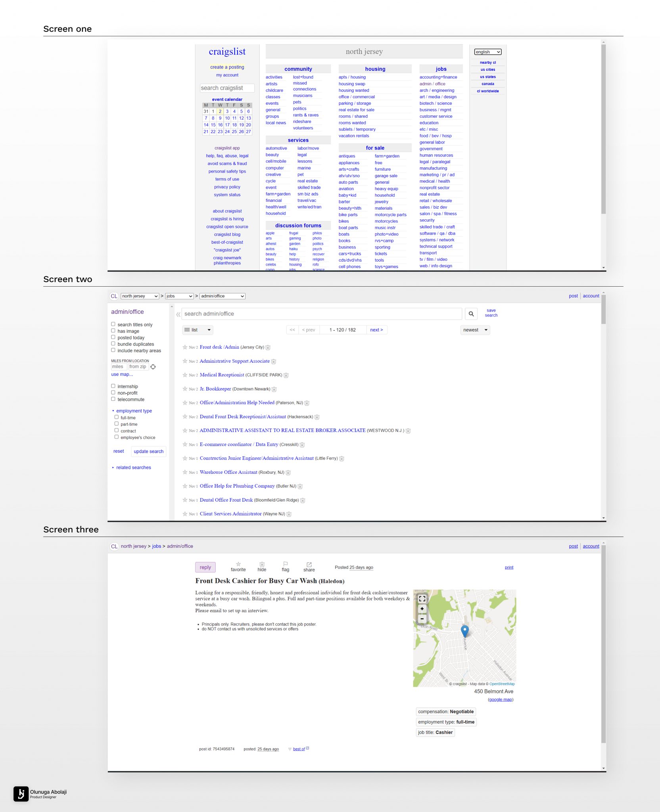Screen dimensions: 660x812
Task: Click the update search button
Action: point(149,452)
